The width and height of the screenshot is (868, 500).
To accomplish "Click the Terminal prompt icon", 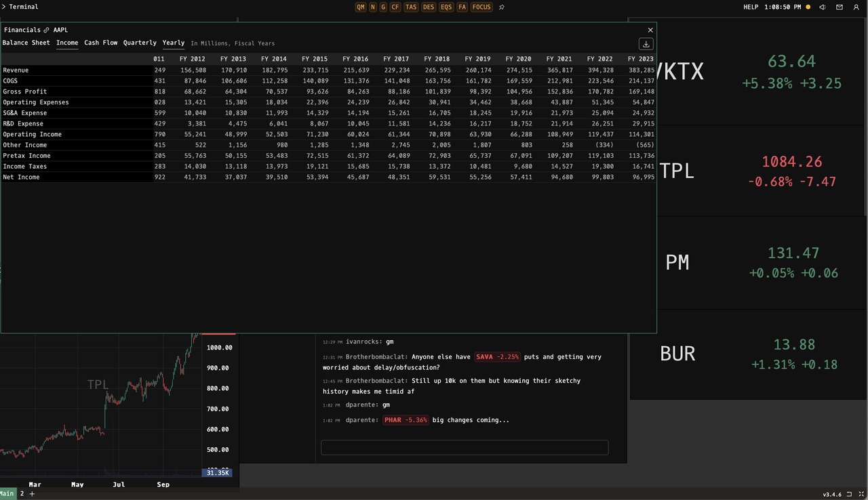I will click(4, 7).
